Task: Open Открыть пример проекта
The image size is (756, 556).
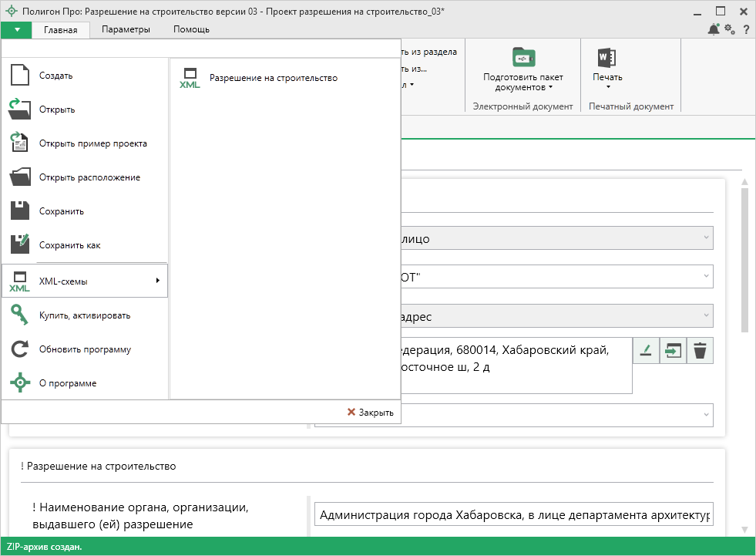Action: point(92,143)
